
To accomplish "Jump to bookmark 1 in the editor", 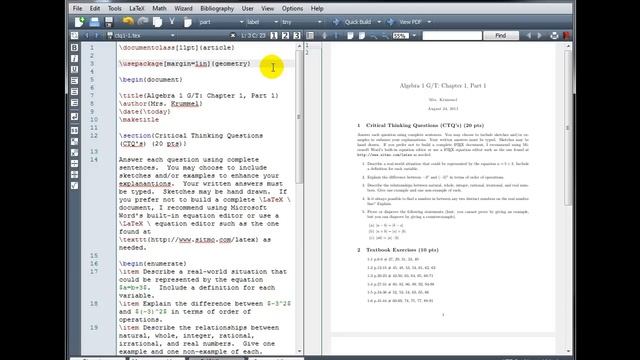I will tap(274, 36).
